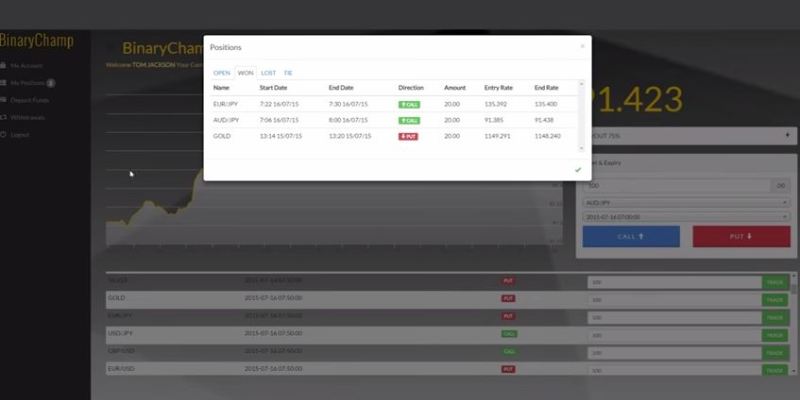Click the Logout power icon
Screen dimensions: 800x400
coord(3,135)
